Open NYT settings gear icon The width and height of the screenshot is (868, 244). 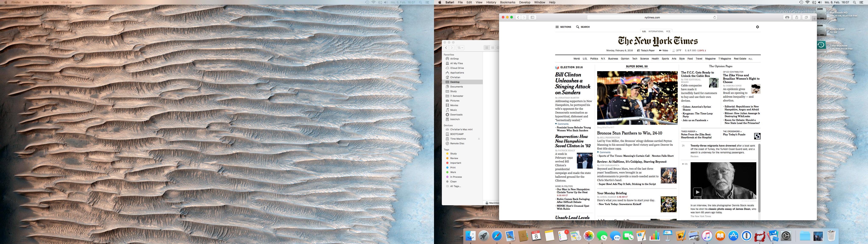(x=757, y=27)
